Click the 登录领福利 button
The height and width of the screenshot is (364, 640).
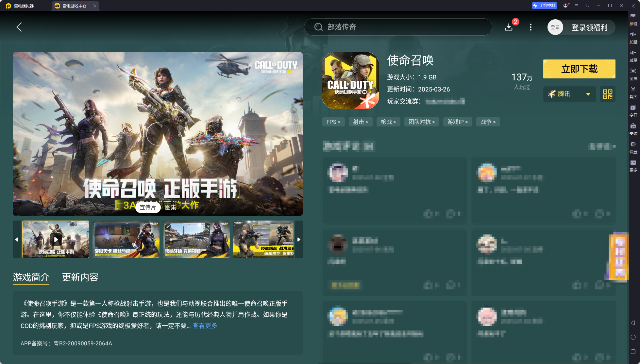(589, 27)
